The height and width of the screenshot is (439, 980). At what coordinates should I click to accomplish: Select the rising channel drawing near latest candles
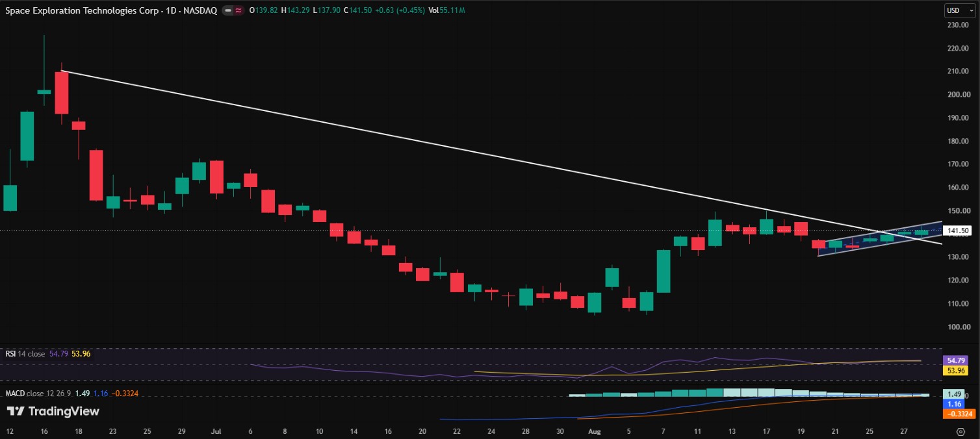coord(880,238)
